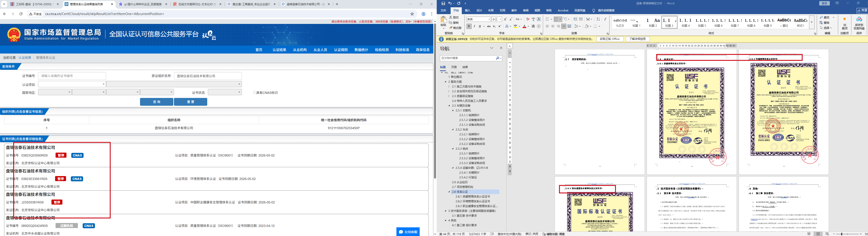
Task: Open the Change Case (Aa) dropdown in Word
Action: pos(519,19)
